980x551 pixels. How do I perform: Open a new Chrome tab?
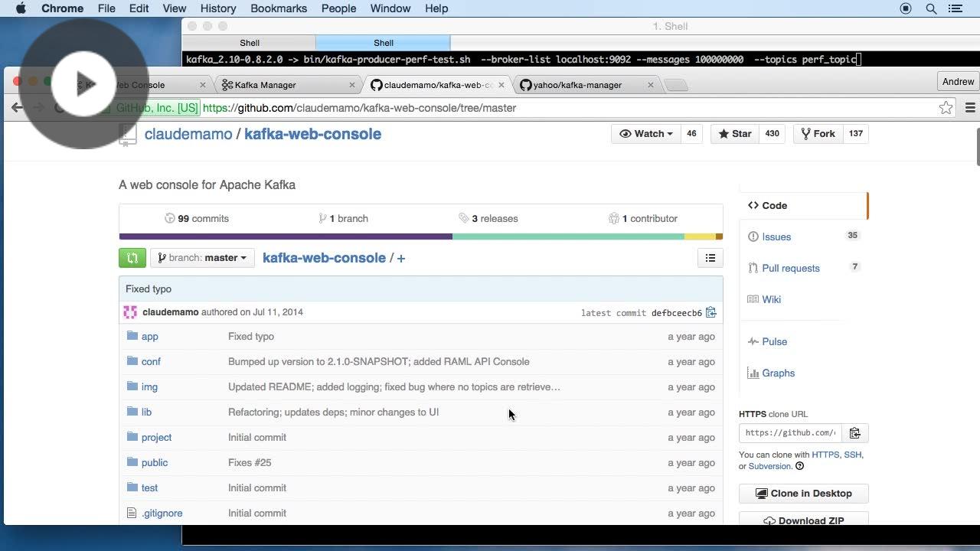(x=676, y=85)
